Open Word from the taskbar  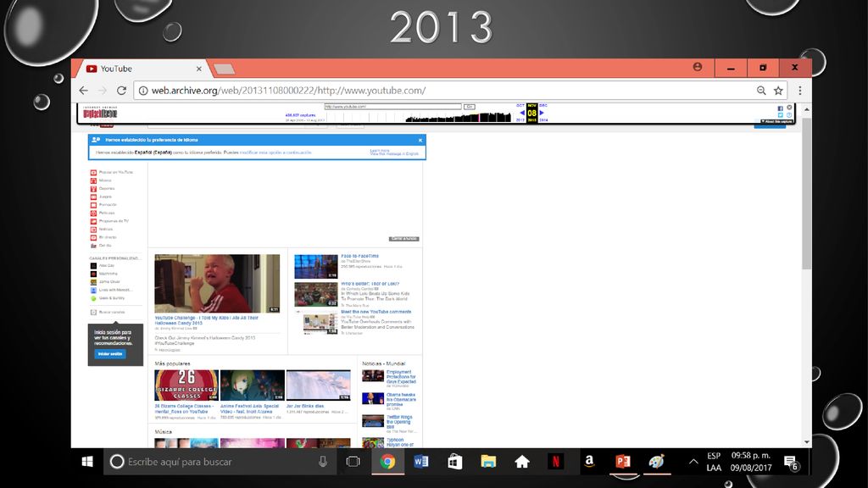coord(420,462)
